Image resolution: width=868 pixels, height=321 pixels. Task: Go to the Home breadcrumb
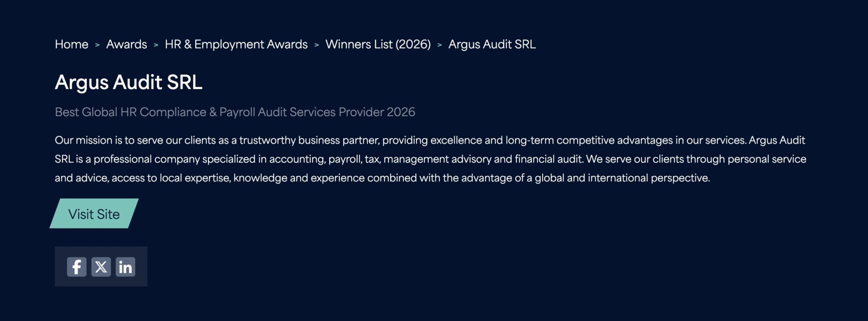(71, 44)
